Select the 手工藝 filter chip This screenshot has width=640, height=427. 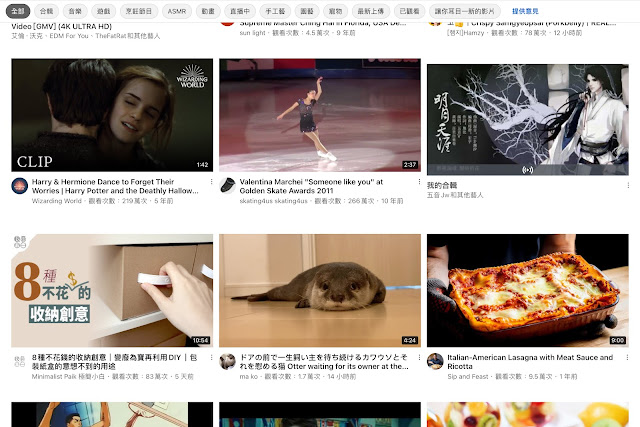pos(275,11)
